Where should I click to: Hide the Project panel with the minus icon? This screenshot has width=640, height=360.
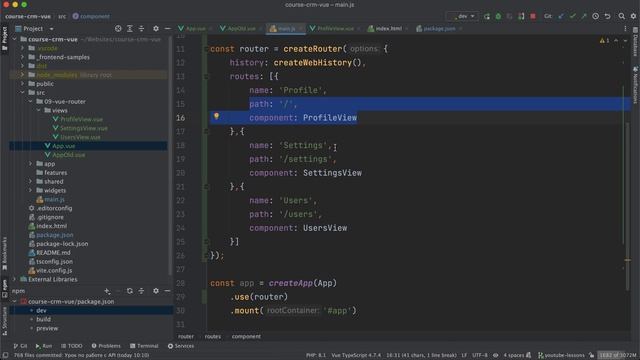click(167, 29)
